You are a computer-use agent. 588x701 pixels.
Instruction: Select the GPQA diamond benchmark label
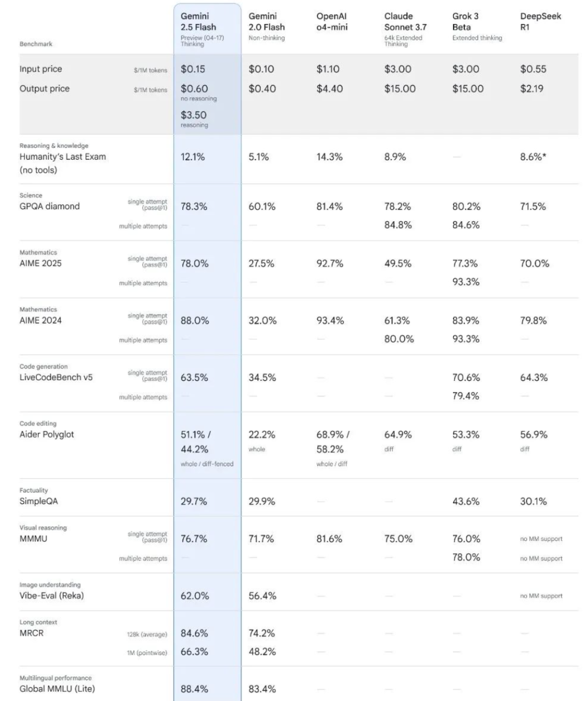coord(50,206)
